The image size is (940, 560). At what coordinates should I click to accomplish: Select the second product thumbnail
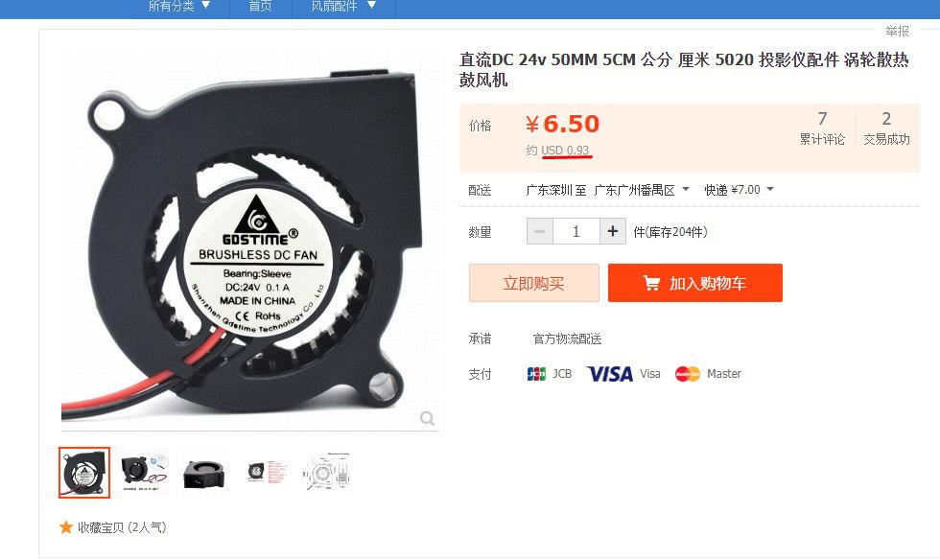pos(145,473)
